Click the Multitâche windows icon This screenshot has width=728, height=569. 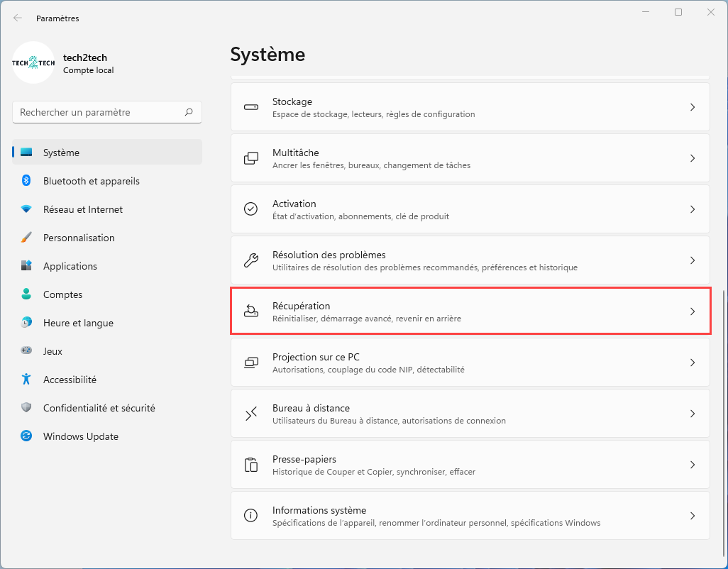pos(251,159)
